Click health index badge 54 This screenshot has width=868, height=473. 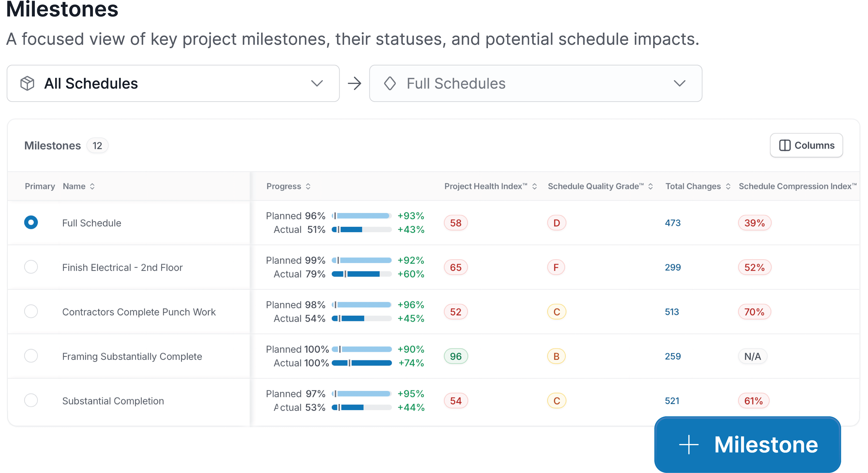pyautogui.click(x=456, y=401)
